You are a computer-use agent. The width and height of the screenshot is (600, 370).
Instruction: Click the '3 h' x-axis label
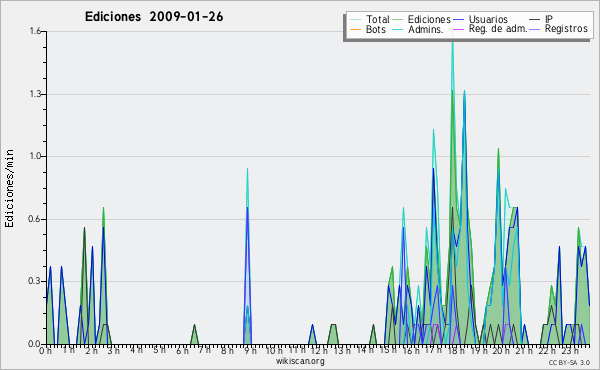click(113, 351)
